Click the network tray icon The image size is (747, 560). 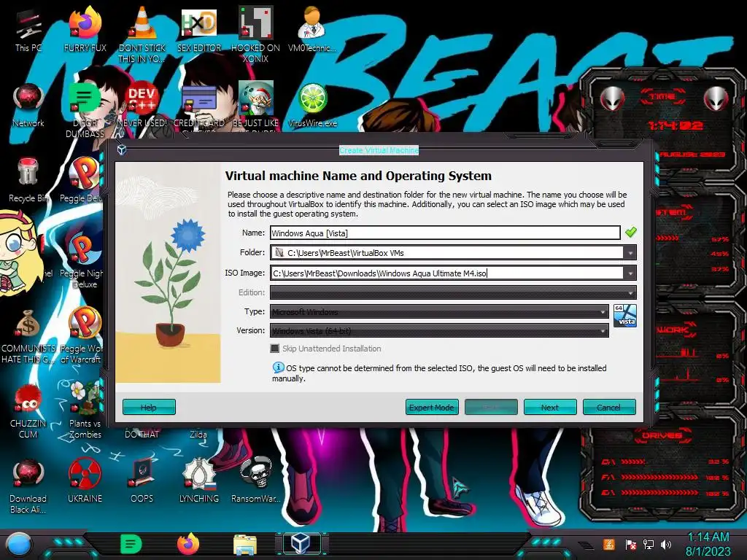tap(649, 545)
